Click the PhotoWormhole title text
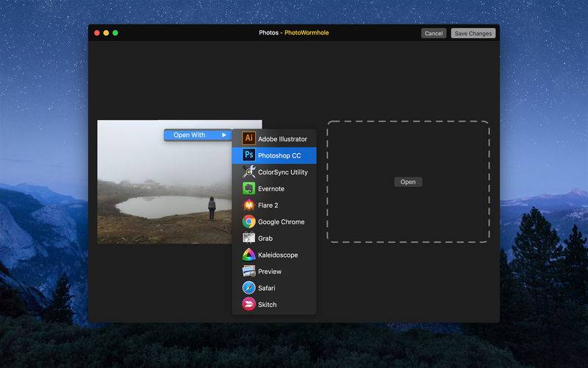This screenshot has width=588, height=368. point(306,32)
